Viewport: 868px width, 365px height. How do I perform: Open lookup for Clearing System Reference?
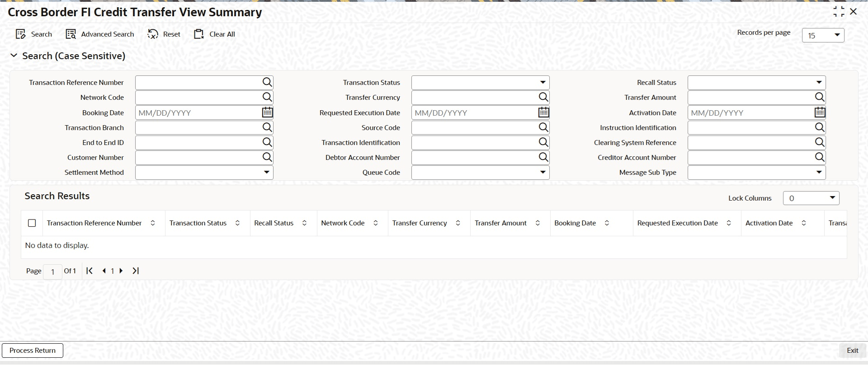(x=820, y=142)
